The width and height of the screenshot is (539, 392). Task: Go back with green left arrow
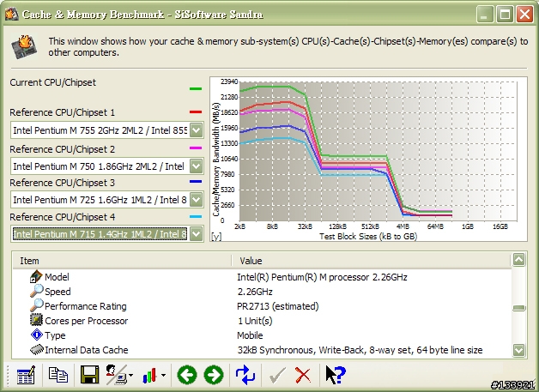[187, 375]
